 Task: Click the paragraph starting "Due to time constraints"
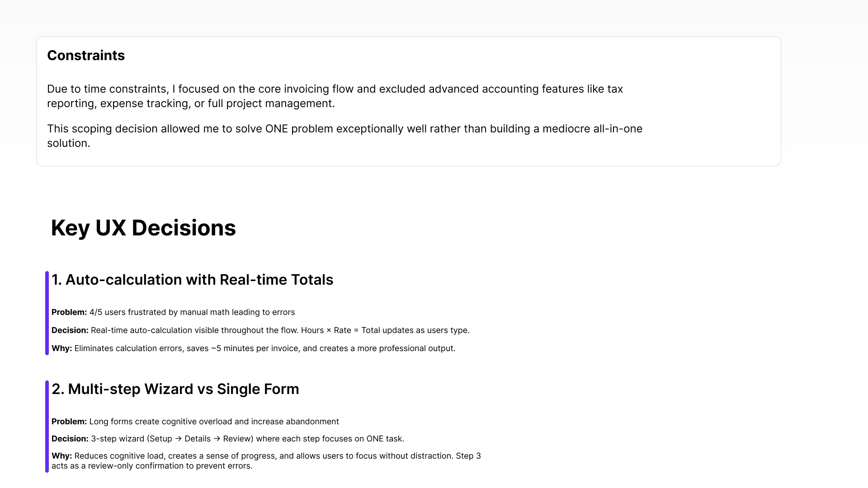(x=335, y=96)
